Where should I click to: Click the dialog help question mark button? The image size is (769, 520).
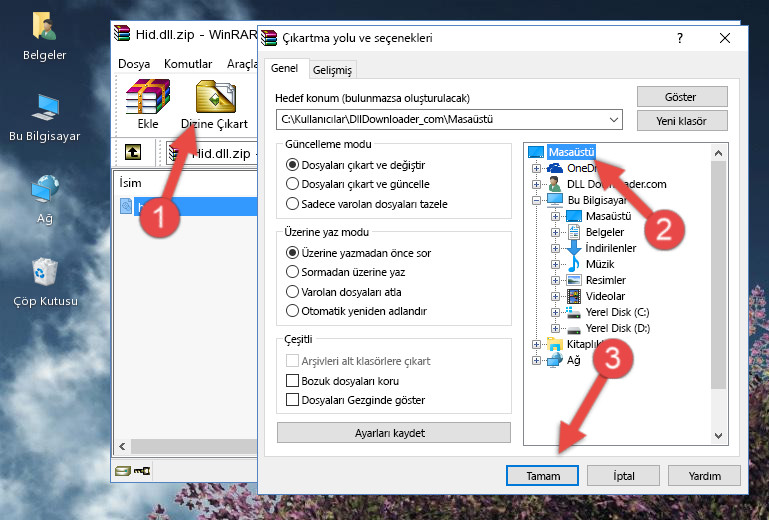680,38
